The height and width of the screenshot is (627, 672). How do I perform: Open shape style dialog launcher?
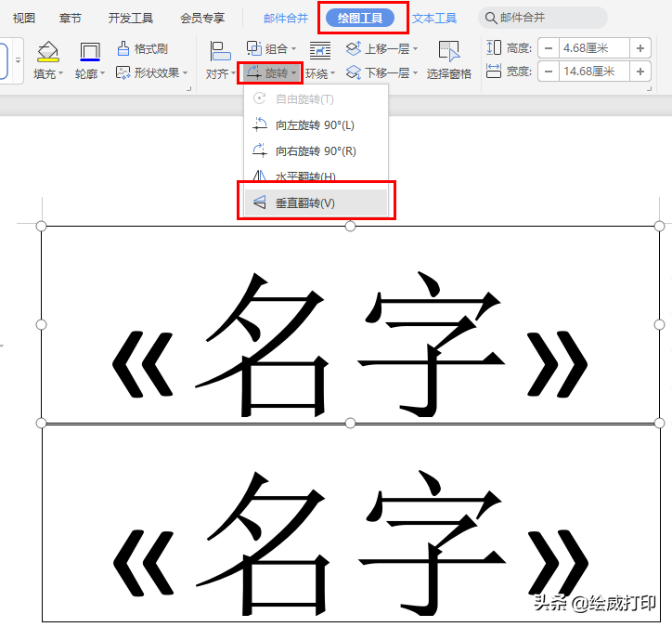click(x=188, y=89)
